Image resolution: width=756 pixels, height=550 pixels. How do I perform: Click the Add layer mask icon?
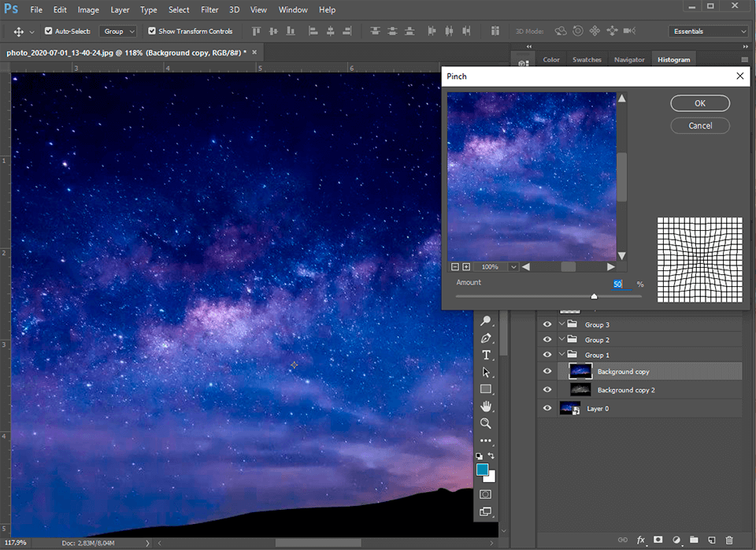pos(658,540)
